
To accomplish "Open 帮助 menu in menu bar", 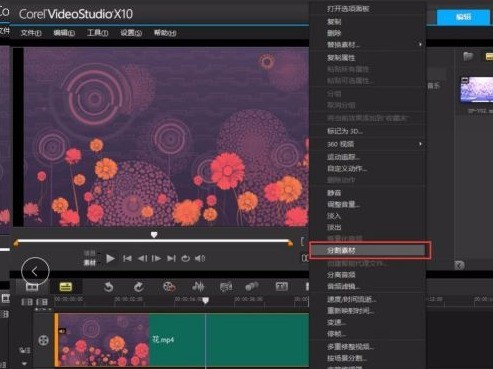I will point(165,33).
